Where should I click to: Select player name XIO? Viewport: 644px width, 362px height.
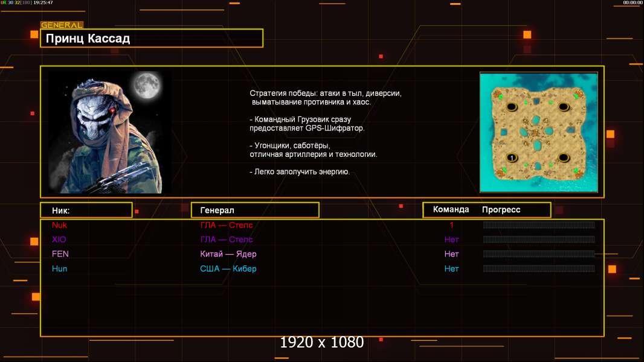click(59, 240)
